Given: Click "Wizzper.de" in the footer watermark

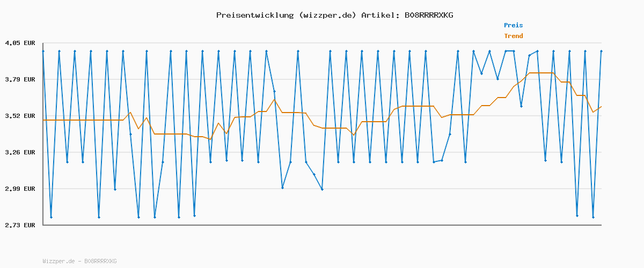Looking at the screenshot, I should click(59, 261).
